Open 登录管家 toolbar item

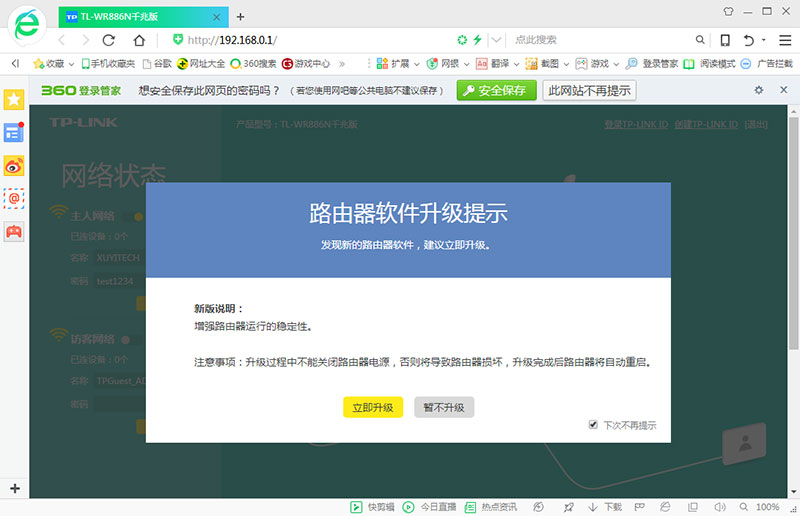[652, 63]
